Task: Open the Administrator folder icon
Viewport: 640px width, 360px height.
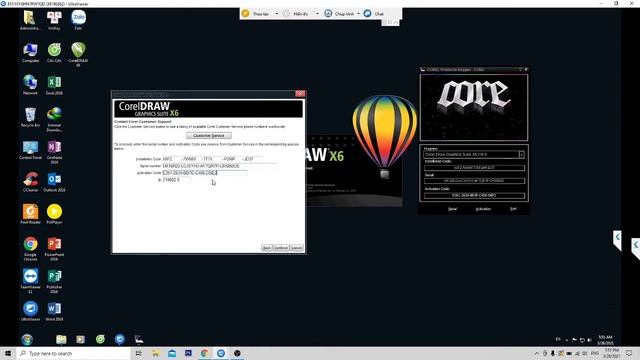Action: pos(30,20)
